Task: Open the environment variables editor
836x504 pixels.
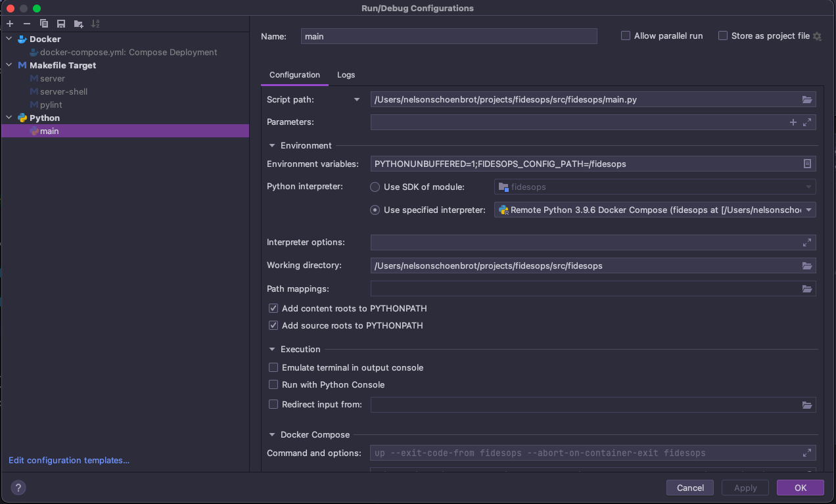Action: click(x=807, y=164)
